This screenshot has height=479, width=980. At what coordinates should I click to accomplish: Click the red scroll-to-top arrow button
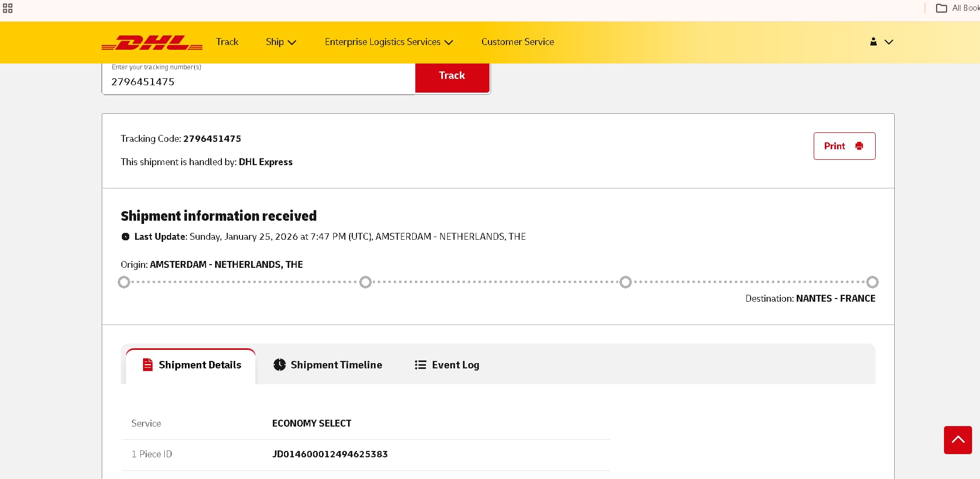click(958, 440)
